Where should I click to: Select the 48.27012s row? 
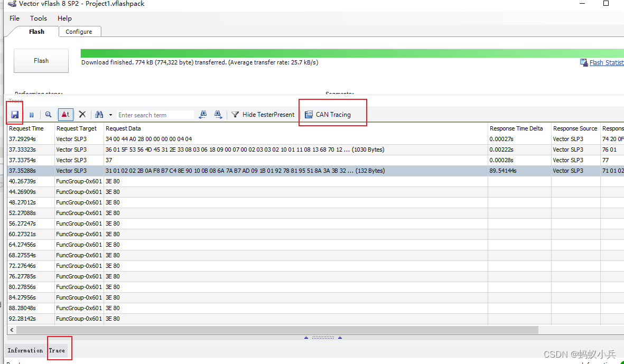pyautogui.click(x=315, y=202)
